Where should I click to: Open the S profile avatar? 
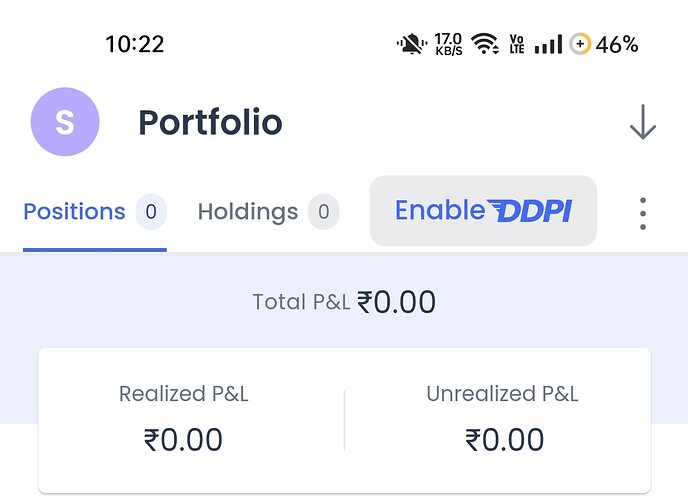(65, 121)
